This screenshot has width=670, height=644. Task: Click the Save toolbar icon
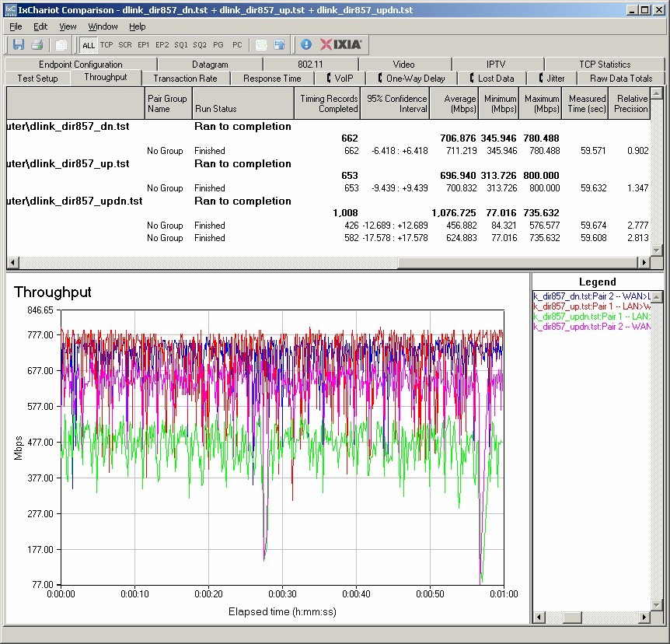point(19,44)
